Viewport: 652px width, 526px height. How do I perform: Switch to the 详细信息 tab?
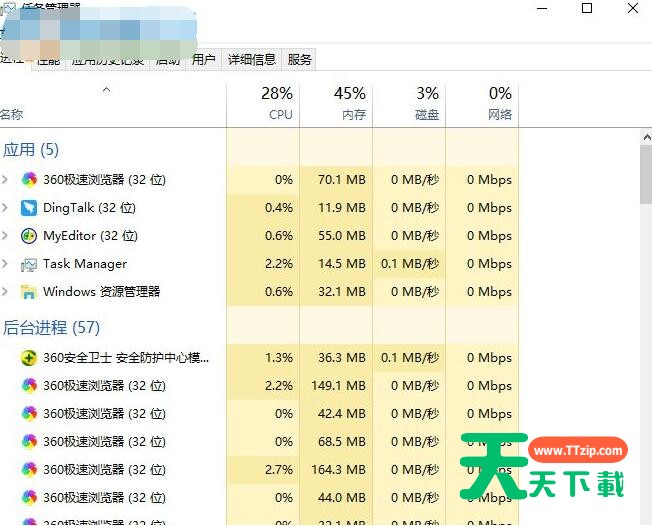[x=252, y=60]
